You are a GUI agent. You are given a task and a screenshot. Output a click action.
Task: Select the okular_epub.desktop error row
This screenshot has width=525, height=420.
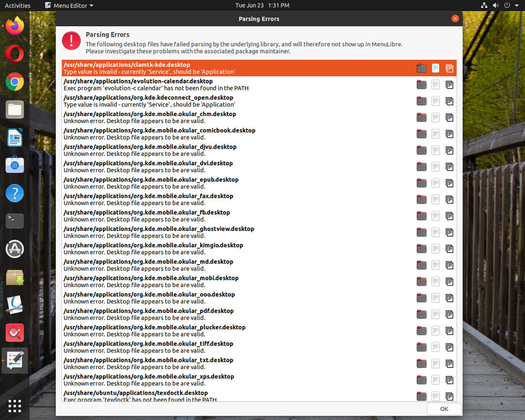tap(259, 183)
